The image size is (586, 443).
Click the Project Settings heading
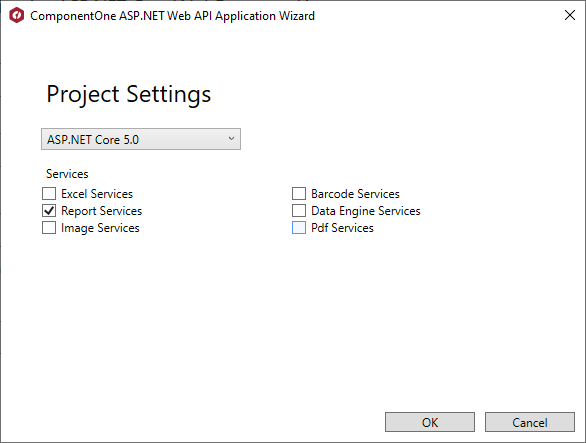[x=129, y=94]
